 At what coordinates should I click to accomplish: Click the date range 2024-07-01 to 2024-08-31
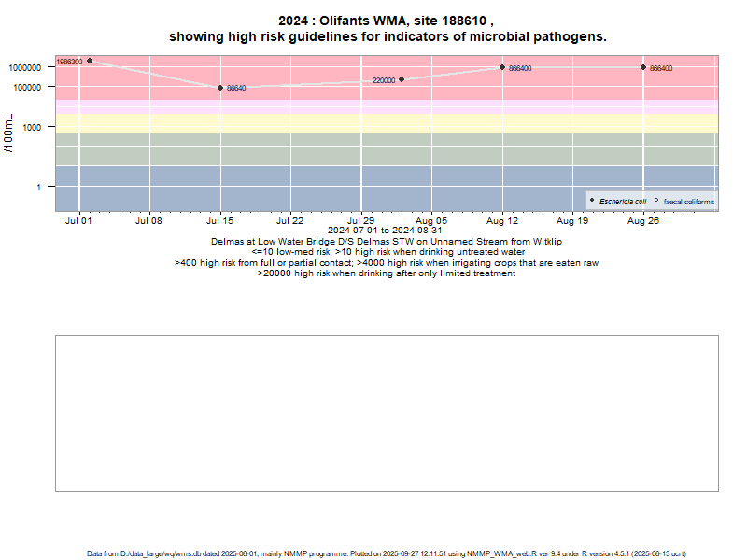point(385,231)
